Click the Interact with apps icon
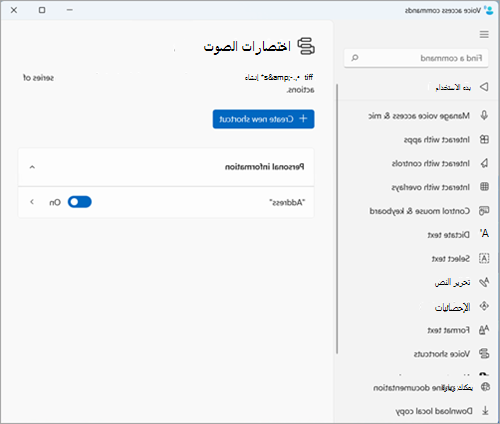500x424 pixels. (x=484, y=139)
